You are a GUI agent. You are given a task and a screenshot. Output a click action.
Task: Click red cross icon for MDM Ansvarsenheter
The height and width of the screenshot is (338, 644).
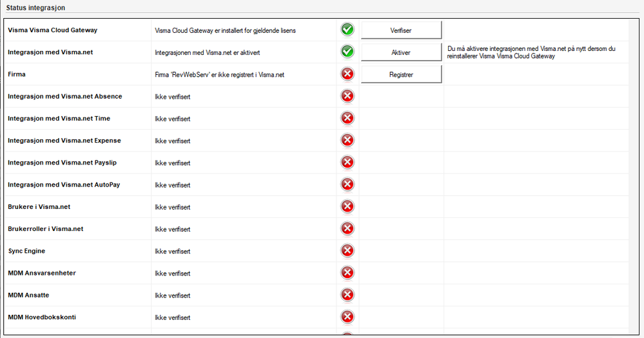click(347, 273)
